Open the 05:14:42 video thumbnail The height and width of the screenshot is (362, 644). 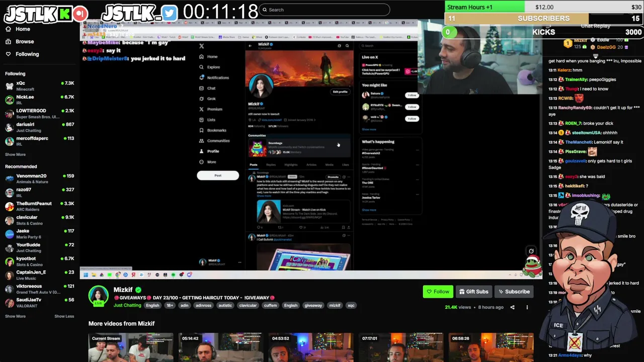click(x=221, y=347)
